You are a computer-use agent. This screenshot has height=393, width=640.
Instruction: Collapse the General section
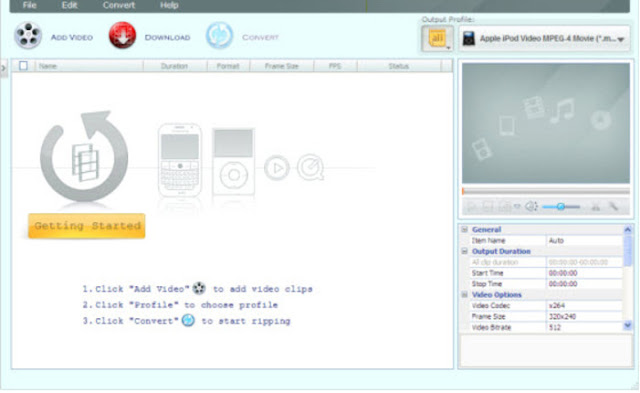pos(464,230)
